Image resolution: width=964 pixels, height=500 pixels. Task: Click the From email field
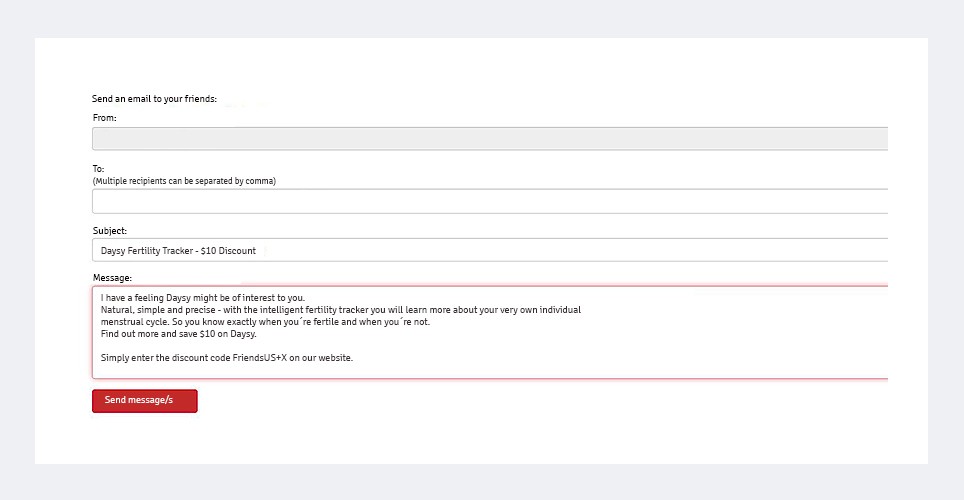pyautogui.click(x=490, y=138)
